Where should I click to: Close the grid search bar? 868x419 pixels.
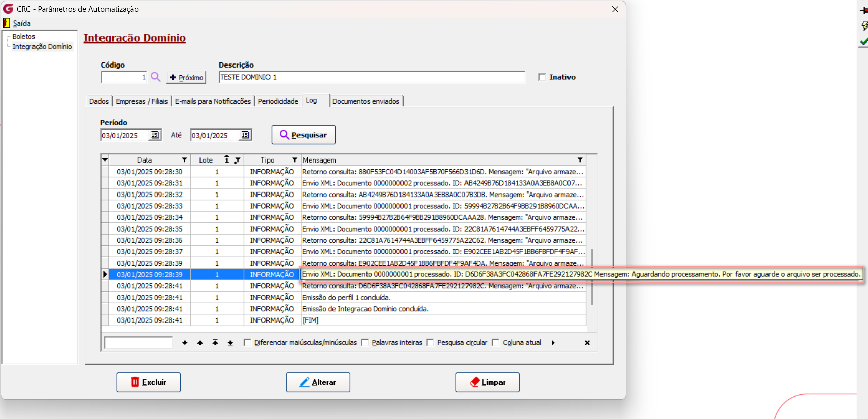pyautogui.click(x=587, y=343)
